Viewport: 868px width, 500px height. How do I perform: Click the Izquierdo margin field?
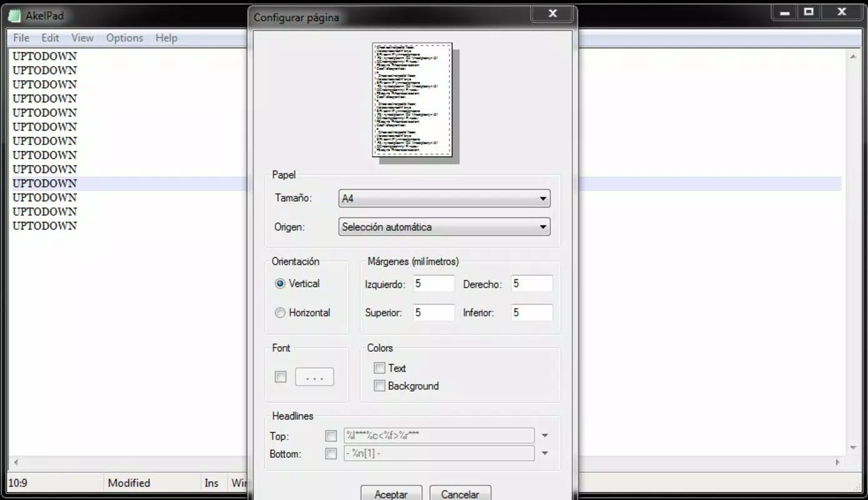433,284
